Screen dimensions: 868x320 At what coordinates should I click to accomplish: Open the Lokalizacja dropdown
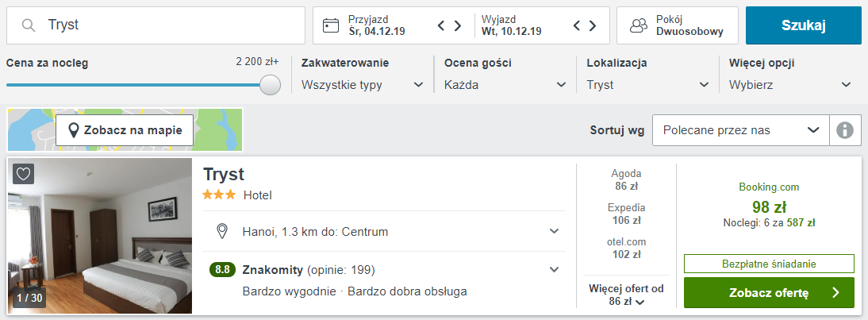[648, 85]
